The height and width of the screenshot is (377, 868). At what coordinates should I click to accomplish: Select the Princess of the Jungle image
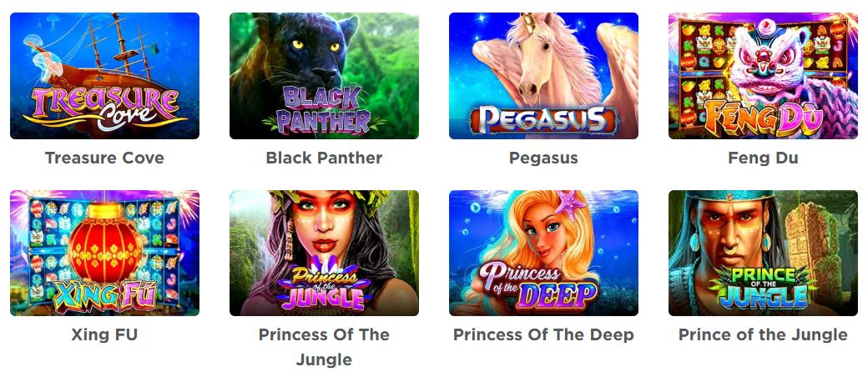(x=324, y=253)
